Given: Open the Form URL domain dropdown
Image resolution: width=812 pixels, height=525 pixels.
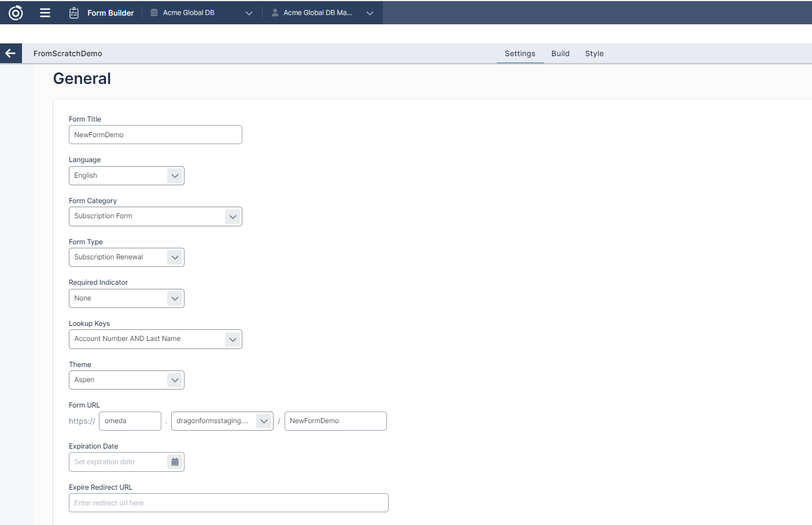Looking at the screenshot, I should 264,421.
